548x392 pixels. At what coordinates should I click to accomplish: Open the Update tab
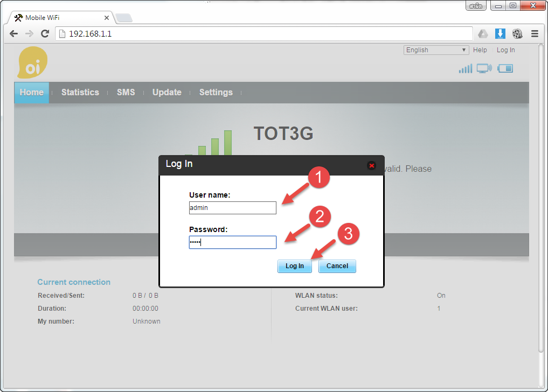click(167, 93)
